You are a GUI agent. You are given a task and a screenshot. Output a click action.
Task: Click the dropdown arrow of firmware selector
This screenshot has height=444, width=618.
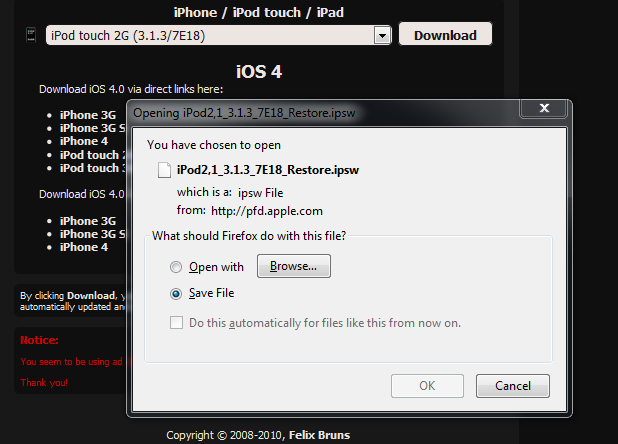click(x=382, y=36)
